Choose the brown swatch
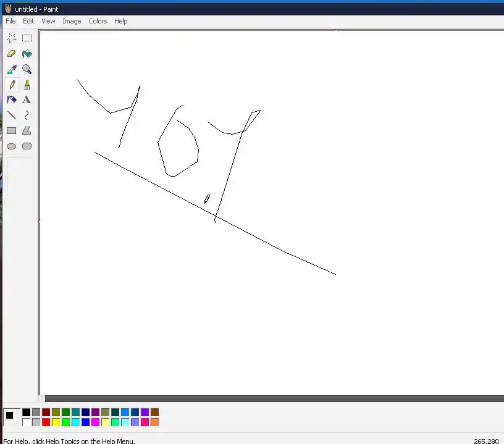504x444 pixels. [154, 412]
